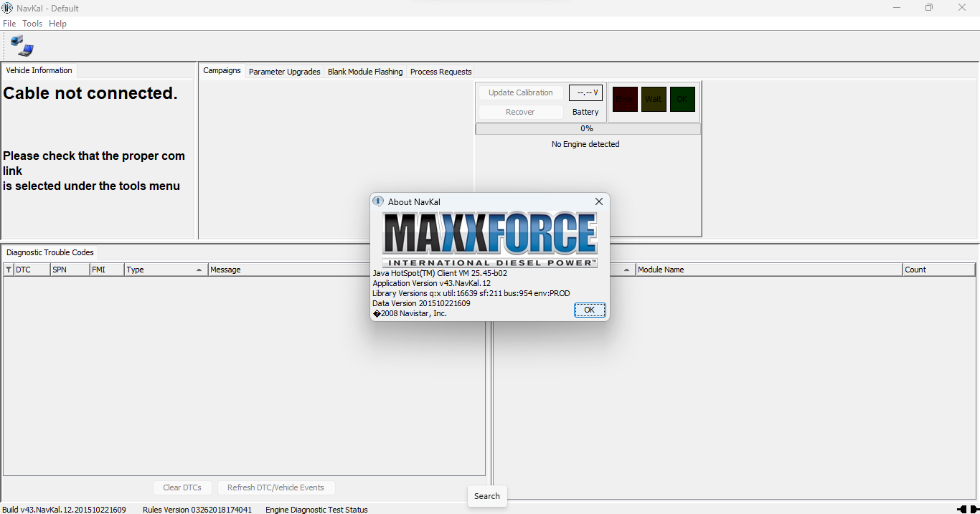The height and width of the screenshot is (514, 980).
Task: Click the Refresh DTC/Vehicle Events button
Action: [x=275, y=487]
